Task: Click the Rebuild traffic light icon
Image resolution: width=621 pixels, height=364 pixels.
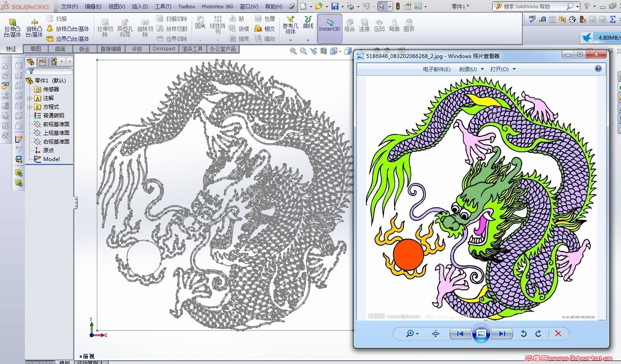Action: (x=397, y=6)
